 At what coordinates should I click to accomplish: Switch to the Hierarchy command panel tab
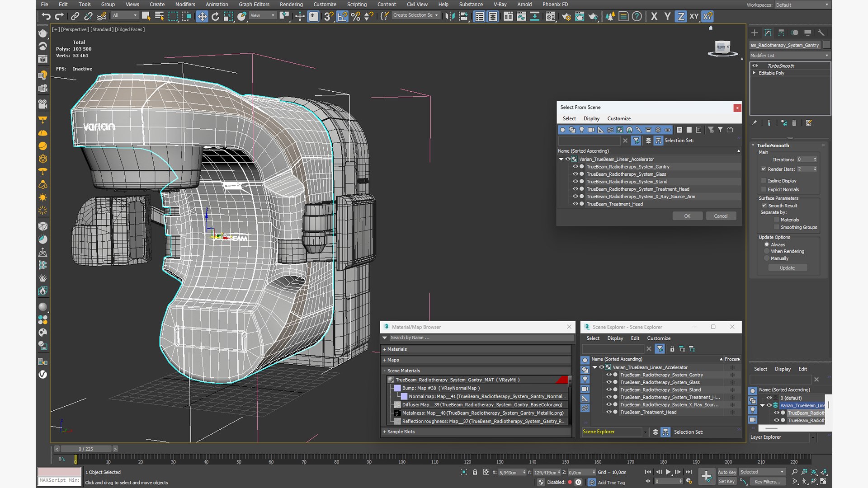point(781,33)
